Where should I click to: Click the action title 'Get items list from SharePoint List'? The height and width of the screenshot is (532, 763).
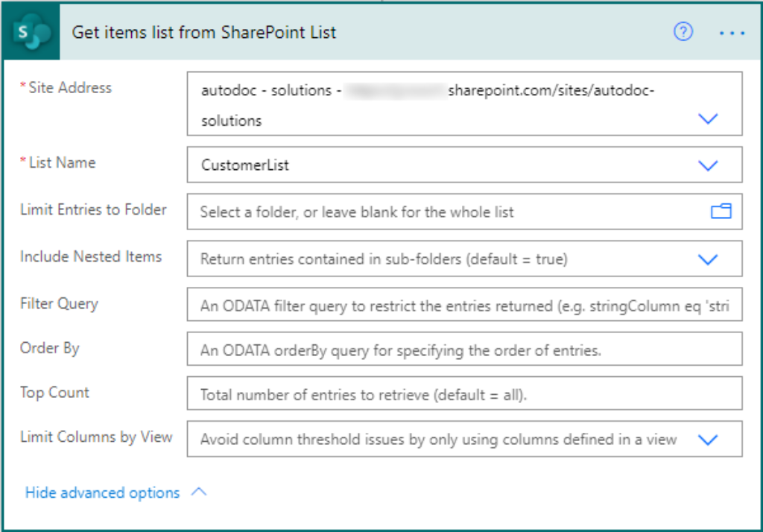[x=203, y=33]
